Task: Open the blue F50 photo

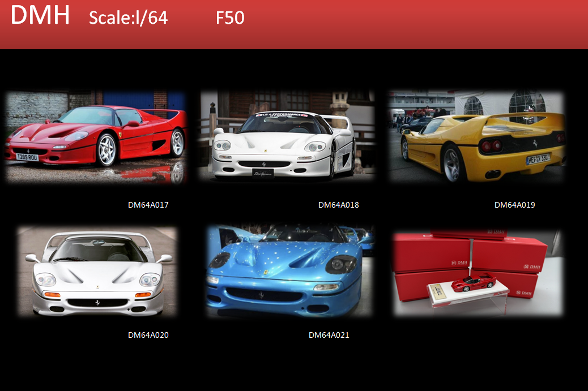Action: coord(289,270)
